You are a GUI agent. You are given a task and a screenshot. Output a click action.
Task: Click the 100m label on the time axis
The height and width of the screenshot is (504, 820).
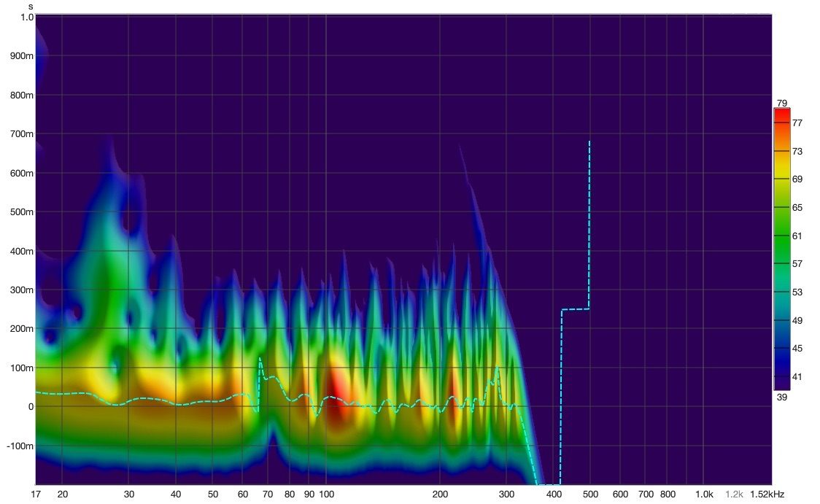[x=22, y=368]
